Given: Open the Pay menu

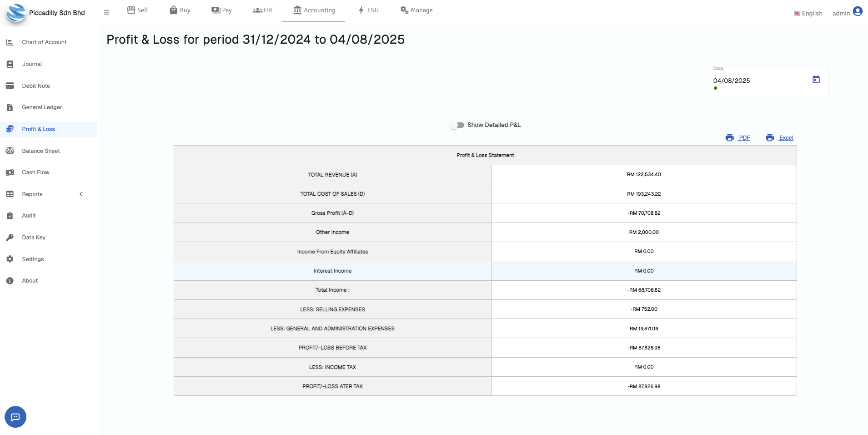Looking at the screenshot, I should coord(222,10).
